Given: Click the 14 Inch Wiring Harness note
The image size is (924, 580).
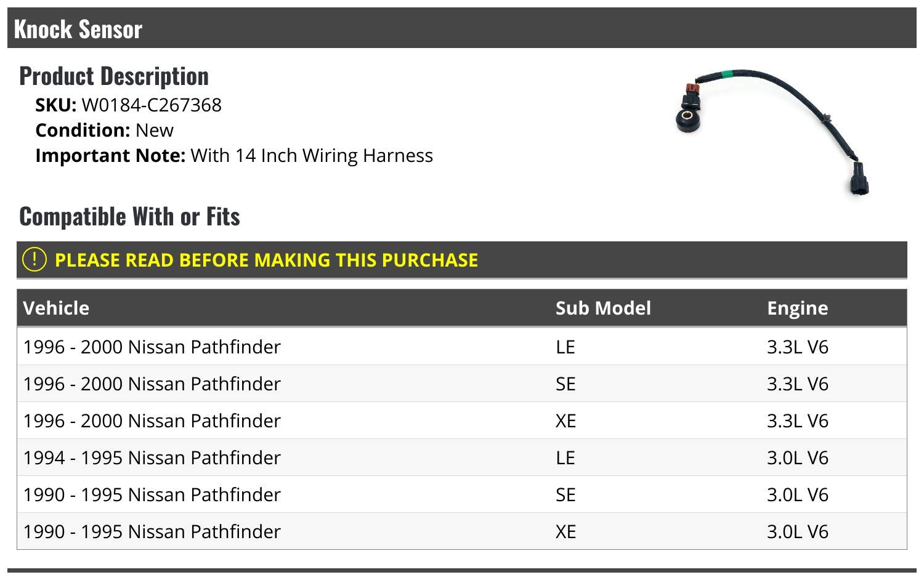Looking at the screenshot, I should tap(312, 156).
